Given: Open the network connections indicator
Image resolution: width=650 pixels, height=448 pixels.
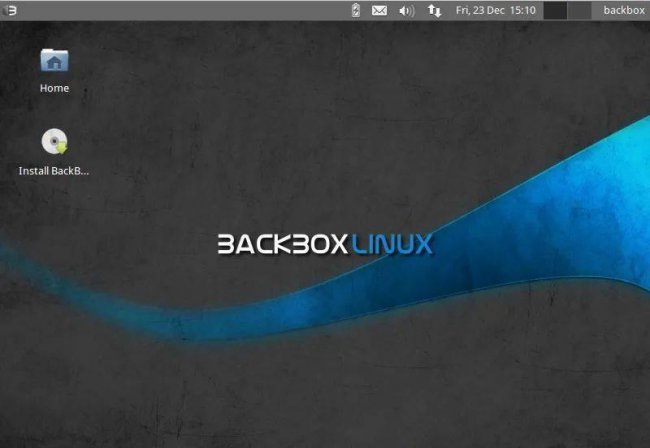Looking at the screenshot, I should pos(434,10).
